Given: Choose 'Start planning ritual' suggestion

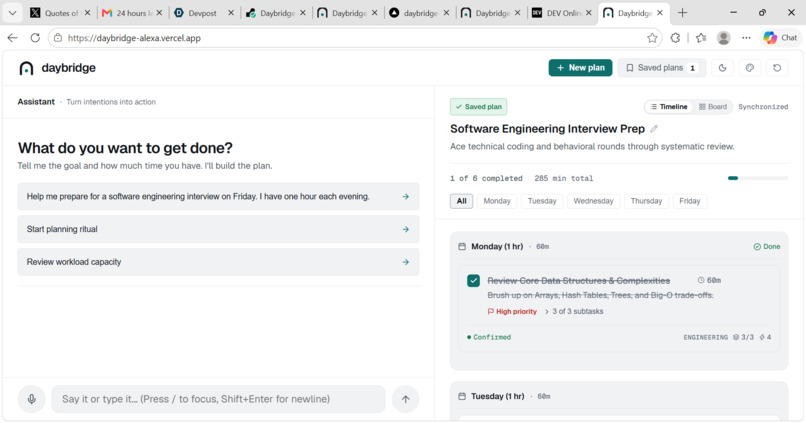Looking at the screenshot, I should pyautogui.click(x=218, y=229).
